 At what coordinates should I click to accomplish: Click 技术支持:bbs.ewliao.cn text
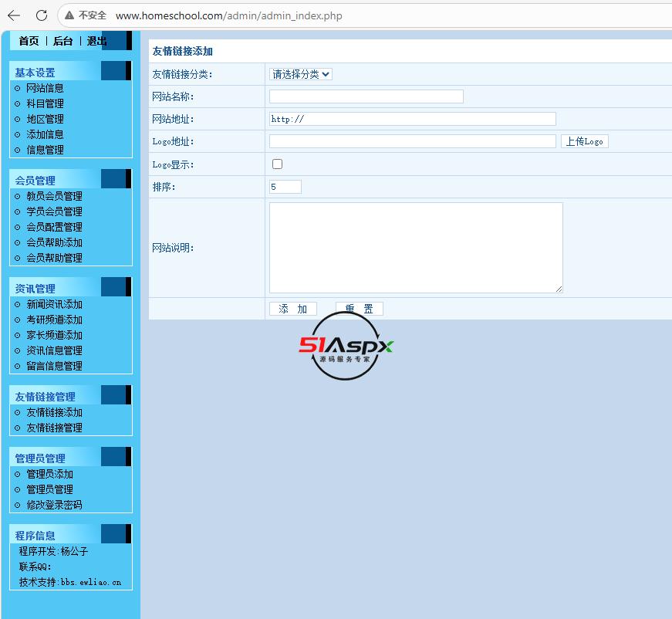coord(70,582)
